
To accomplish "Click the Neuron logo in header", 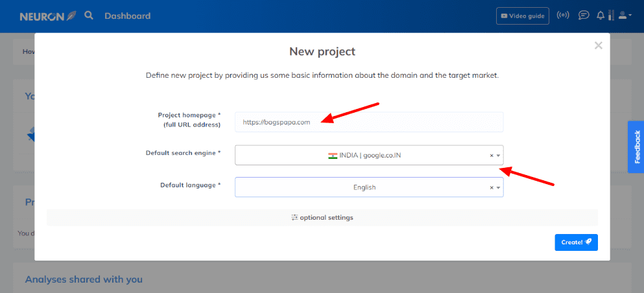I will coord(48,16).
